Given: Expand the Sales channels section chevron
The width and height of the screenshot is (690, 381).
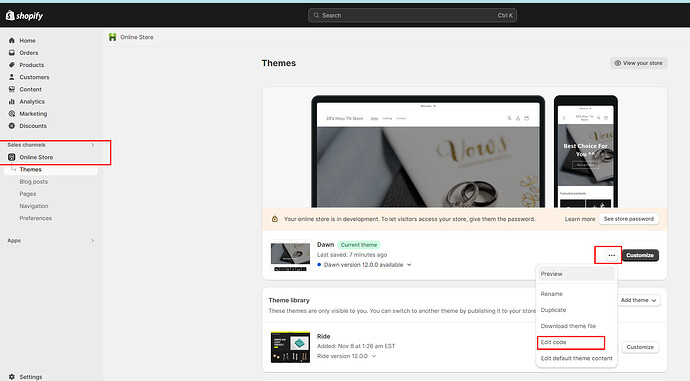Looking at the screenshot, I should pos(92,145).
